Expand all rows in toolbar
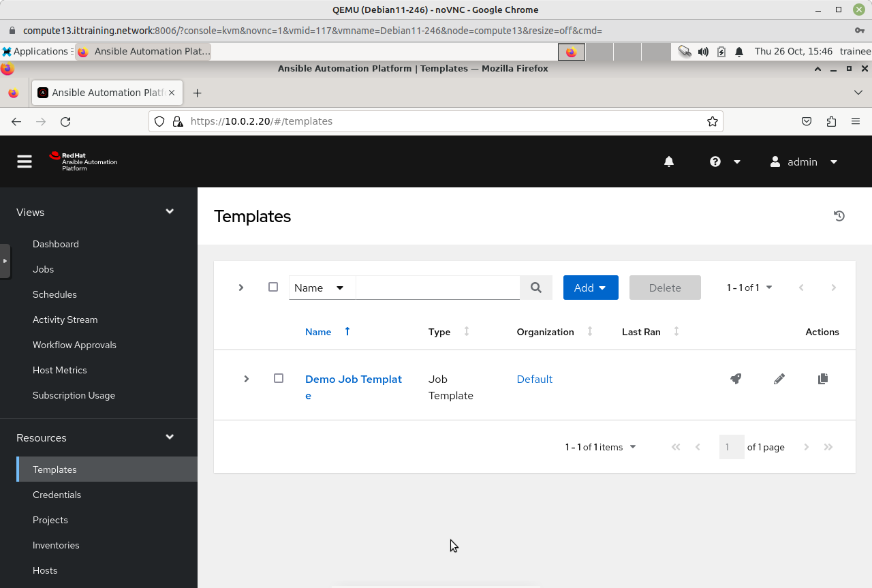Image resolution: width=872 pixels, height=588 pixels. [241, 288]
